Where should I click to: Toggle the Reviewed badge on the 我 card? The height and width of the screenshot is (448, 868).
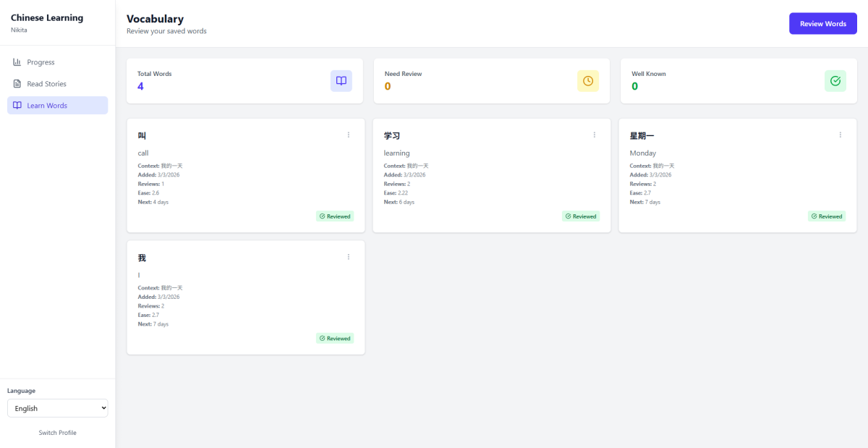(335, 339)
